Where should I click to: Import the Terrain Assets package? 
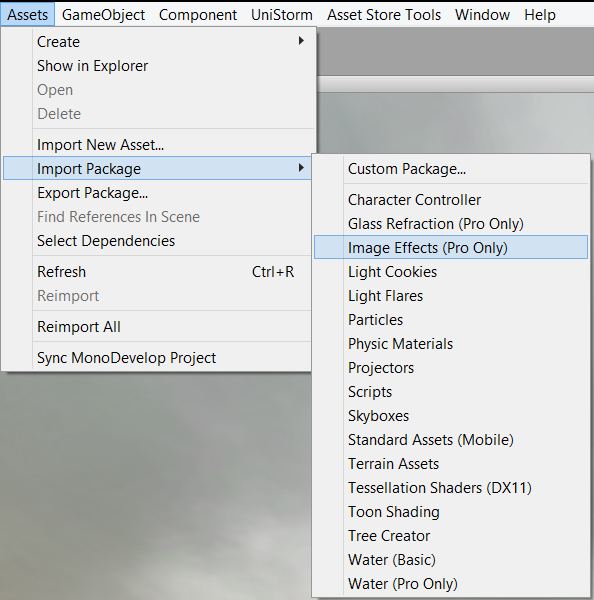(x=451, y=464)
